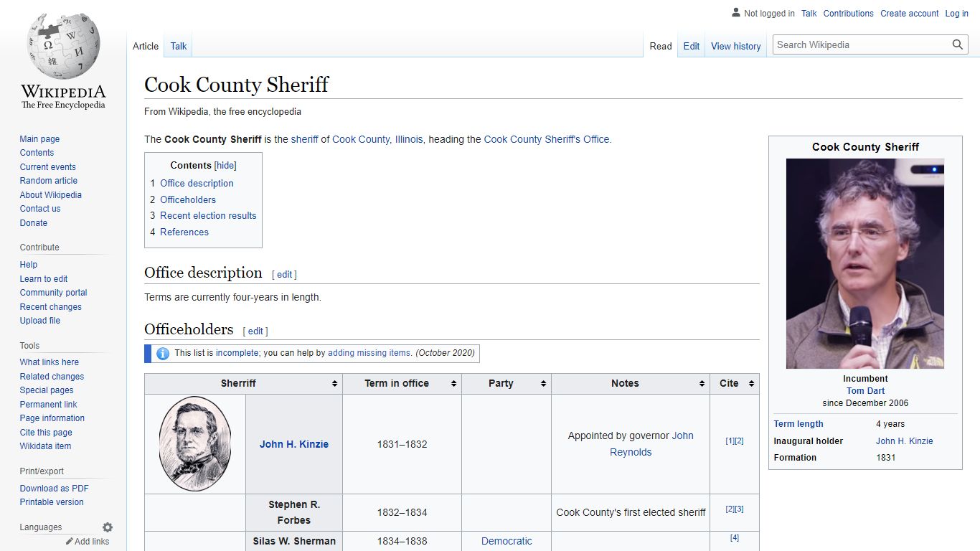Open Special pages link
980x551 pixels.
click(x=47, y=390)
